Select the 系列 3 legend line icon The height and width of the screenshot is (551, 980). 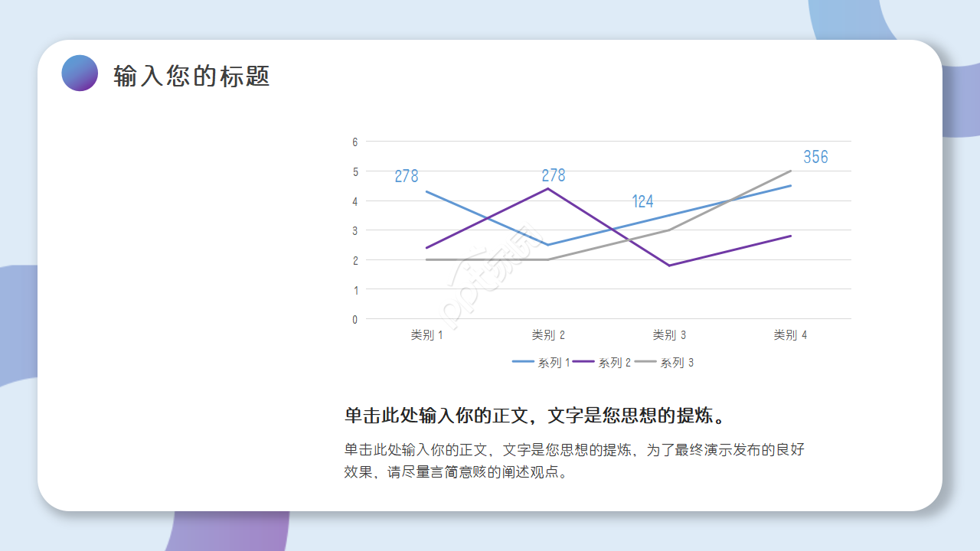[645, 362]
